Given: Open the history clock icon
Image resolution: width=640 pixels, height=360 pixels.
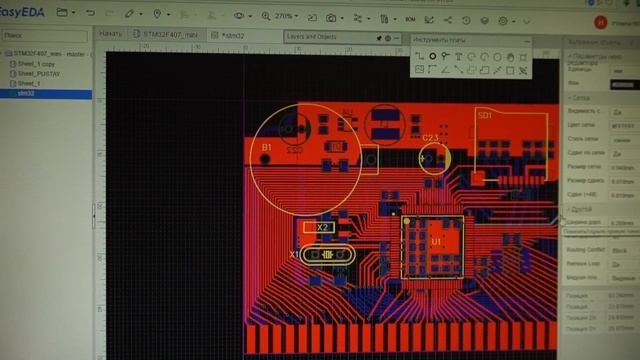Looking at the screenshot, I should click(x=466, y=20).
